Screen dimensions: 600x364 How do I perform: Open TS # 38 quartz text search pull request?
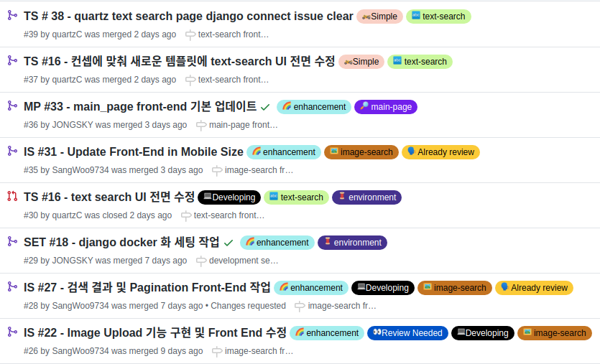pos(188,16)
